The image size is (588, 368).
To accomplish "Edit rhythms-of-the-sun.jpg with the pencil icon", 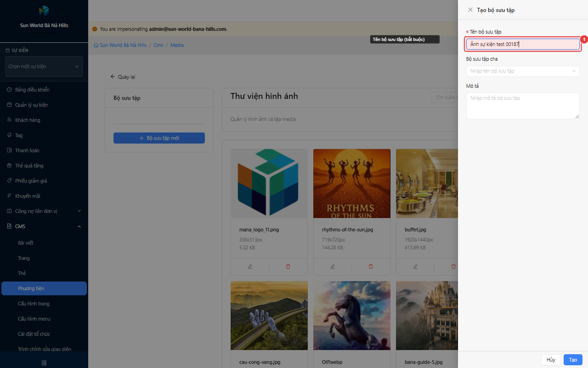I will (333, 266).
